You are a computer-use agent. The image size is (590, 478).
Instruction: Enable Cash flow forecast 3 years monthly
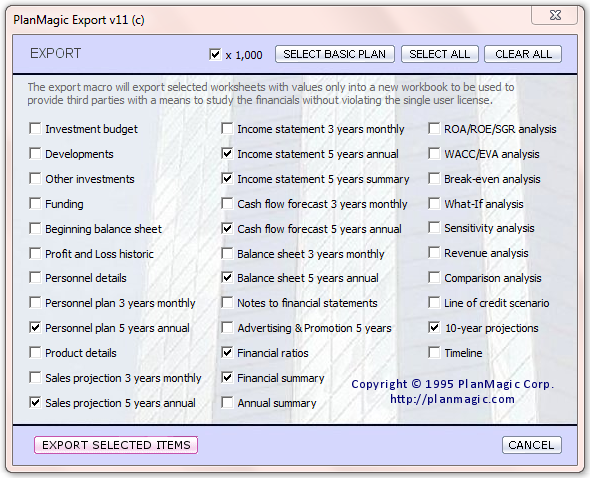227,204
